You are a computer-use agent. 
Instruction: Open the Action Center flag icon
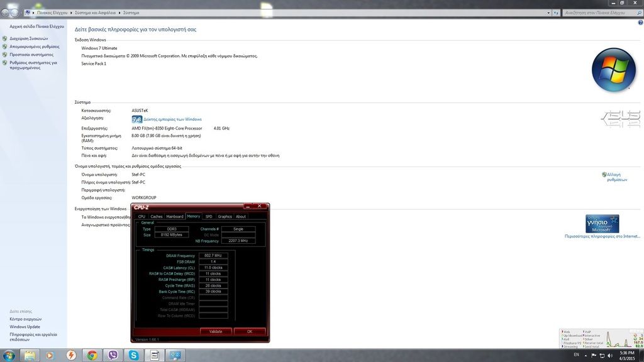594,356
